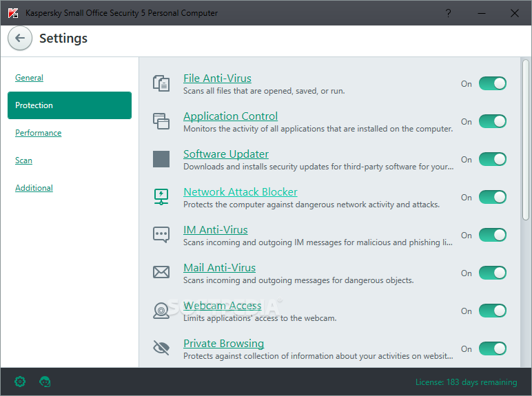Screen dimensions: 532x396
Task: Click the back arrow button beside Settings
Action: 20,38
